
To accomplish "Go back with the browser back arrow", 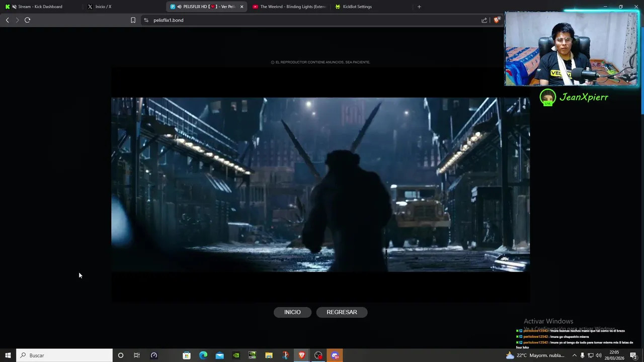I will [x=7, y=20].
